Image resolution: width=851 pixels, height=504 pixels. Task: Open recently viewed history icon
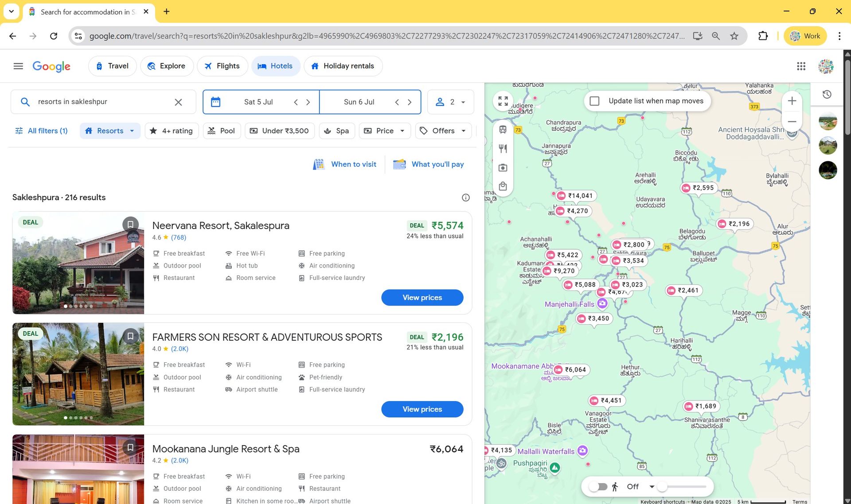(x=827, y=94)
